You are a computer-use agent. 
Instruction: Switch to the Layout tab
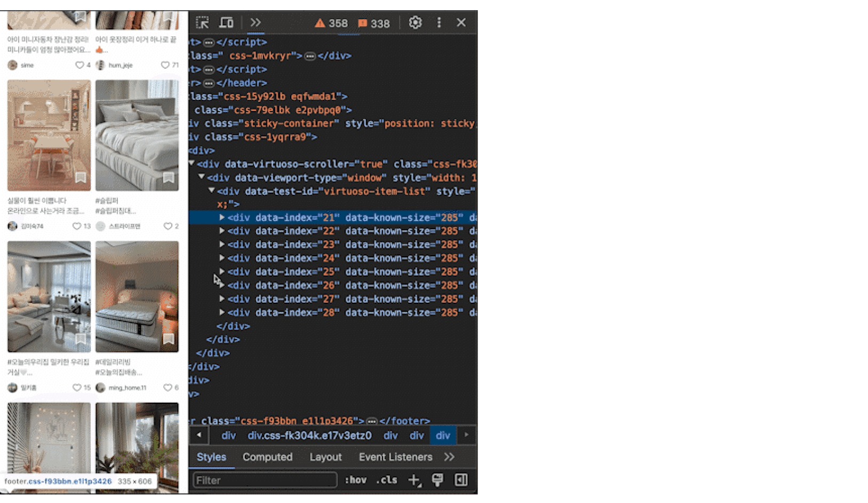point(325,457)
